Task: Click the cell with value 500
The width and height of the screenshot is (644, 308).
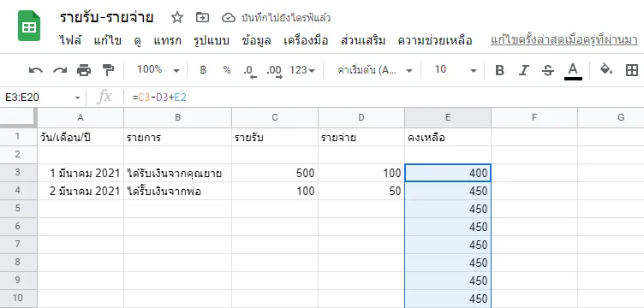Action: click(x=275, y=173)
